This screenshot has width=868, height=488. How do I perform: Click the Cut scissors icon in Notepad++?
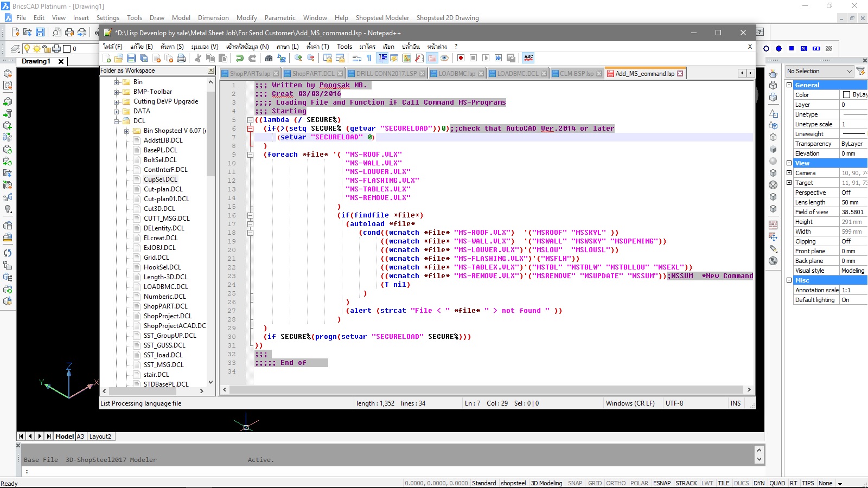point(198,58)
